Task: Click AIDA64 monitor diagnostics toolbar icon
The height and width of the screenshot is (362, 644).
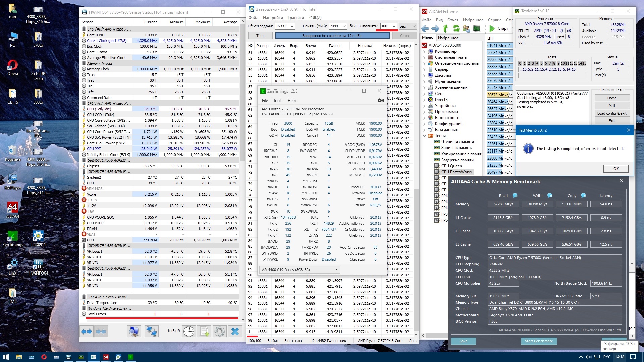Action: pos(476,28)
